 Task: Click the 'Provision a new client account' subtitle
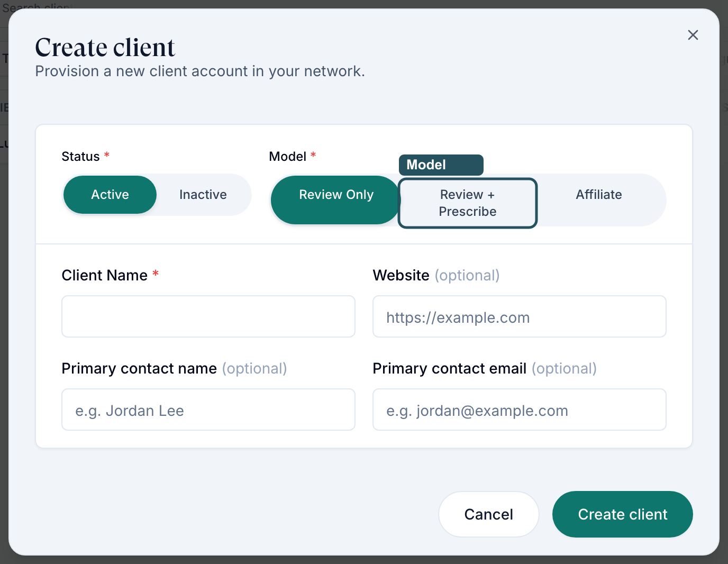coord(200,71)
